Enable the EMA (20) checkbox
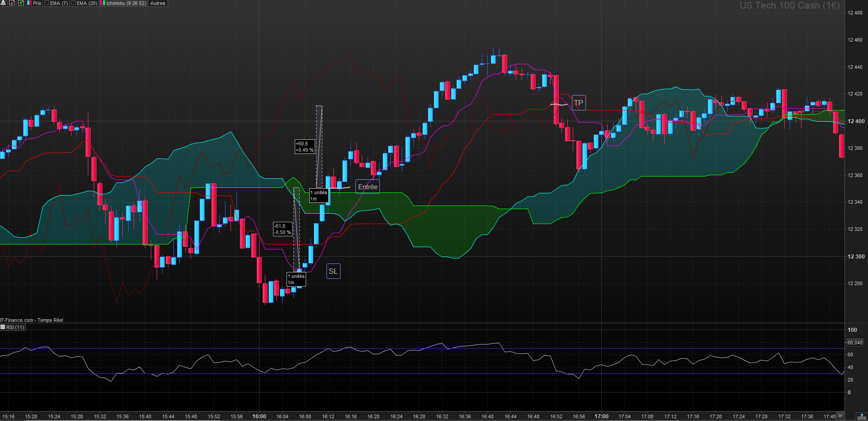The width and height of the screenshot is (868, 421). point(73,3)
